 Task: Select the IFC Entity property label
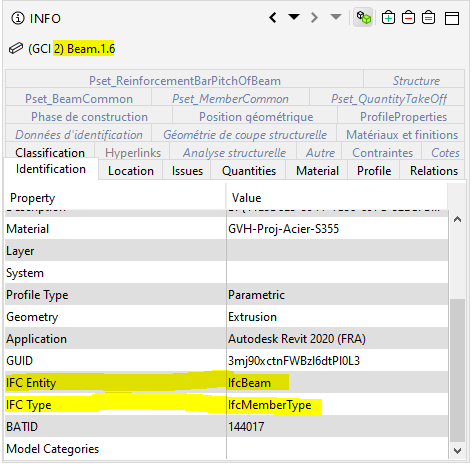tap(31, 383)
